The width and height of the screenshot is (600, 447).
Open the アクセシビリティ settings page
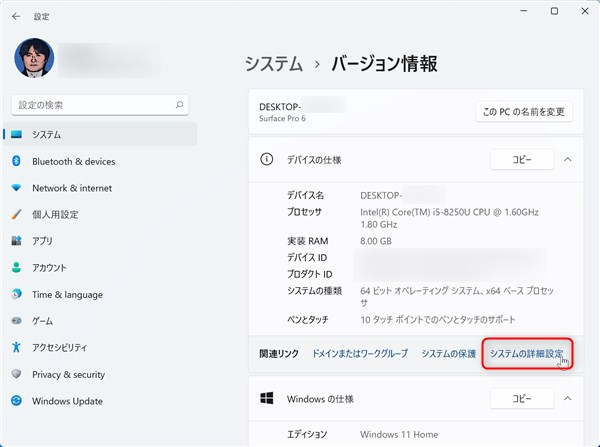100,347
